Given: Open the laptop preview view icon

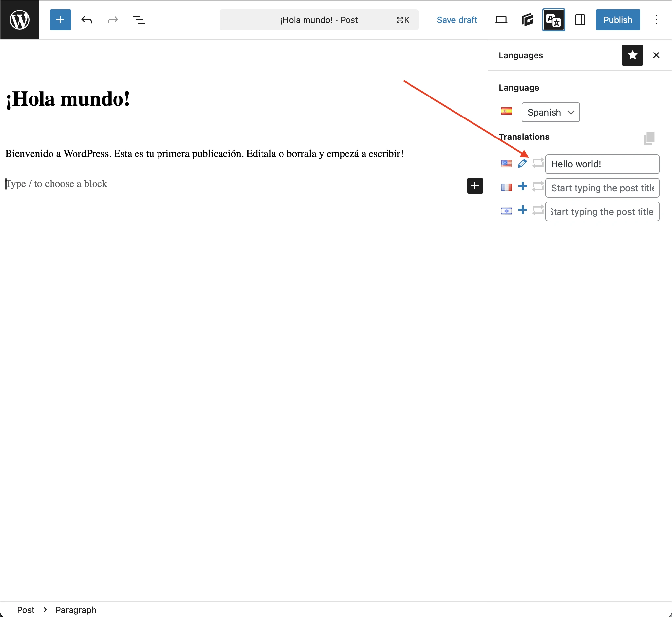Looking at the screenshot, I should [x=501, y=20].
